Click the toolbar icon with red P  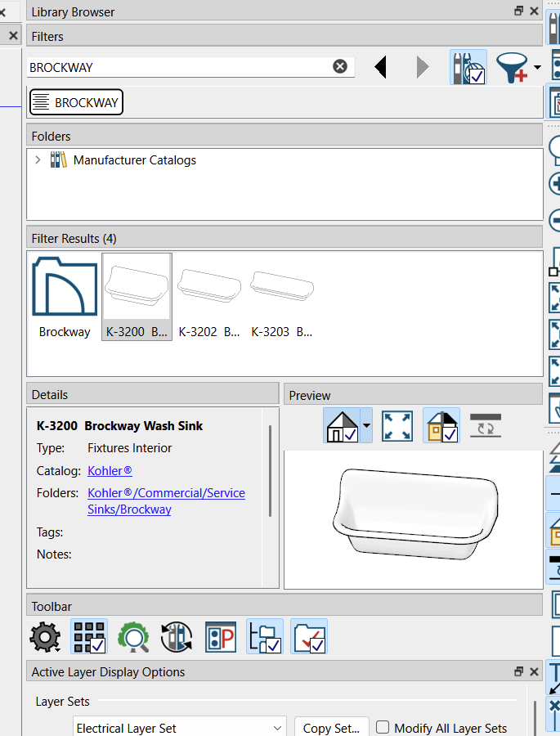click(221, 637)
